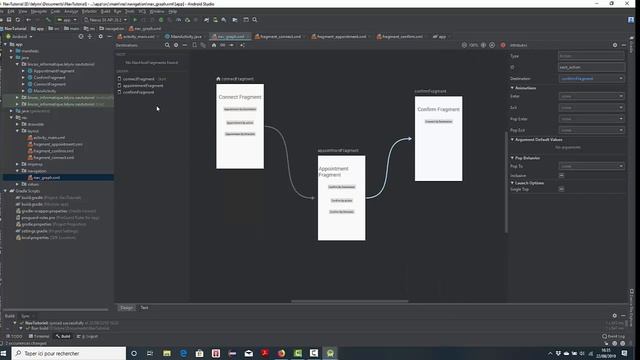Viewport: 640px width, 360px height.
Task: Switch to fragment_appointment.xml tab
Action: 339,36
